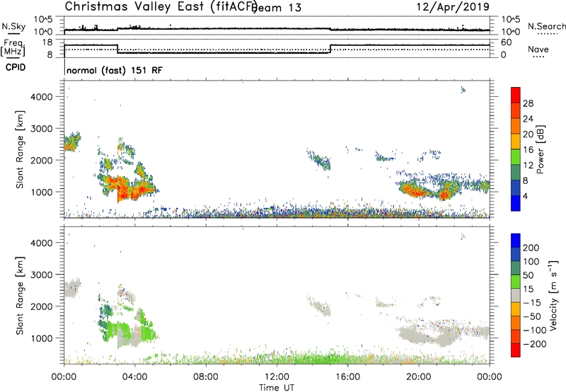Click the "Time UT" axis title
The width and height of the screenshot is (566, 392).
coord(277,388)
